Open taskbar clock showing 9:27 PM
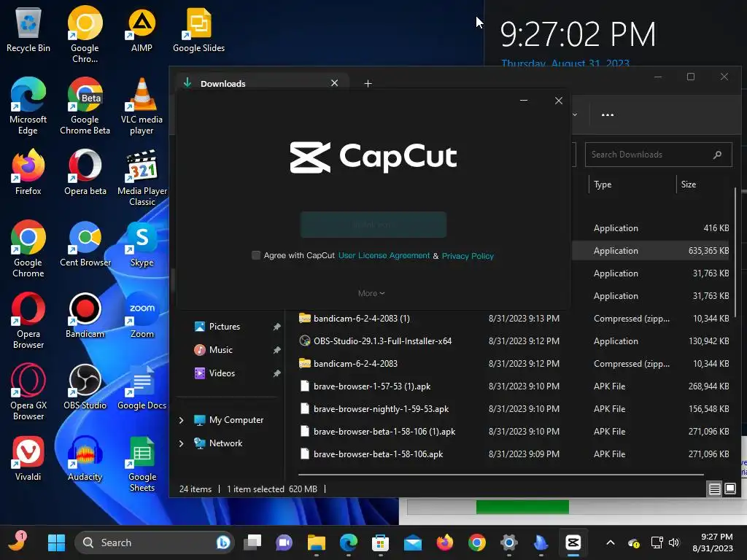 coord(713,542)
